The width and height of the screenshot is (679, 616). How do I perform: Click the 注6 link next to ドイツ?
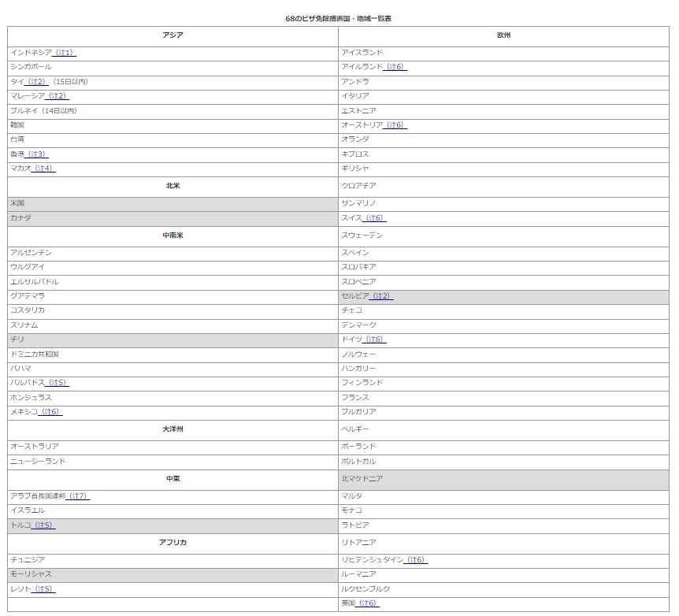[375, 340]
